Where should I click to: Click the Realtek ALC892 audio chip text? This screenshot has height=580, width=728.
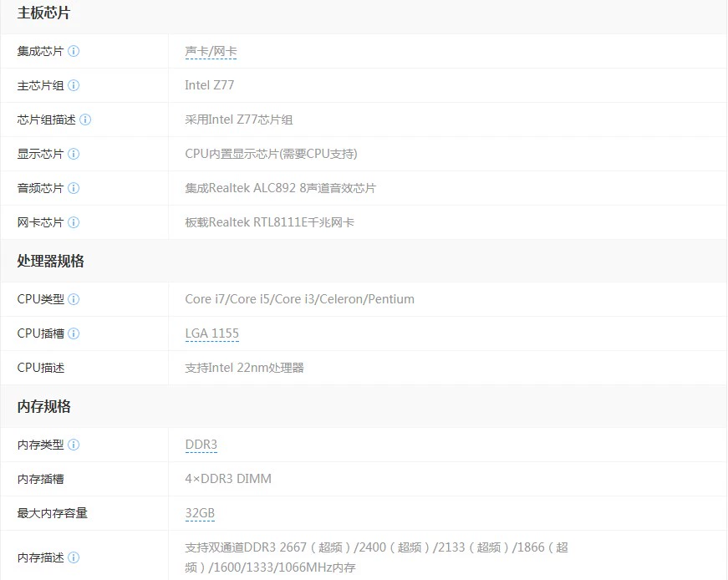280,188
